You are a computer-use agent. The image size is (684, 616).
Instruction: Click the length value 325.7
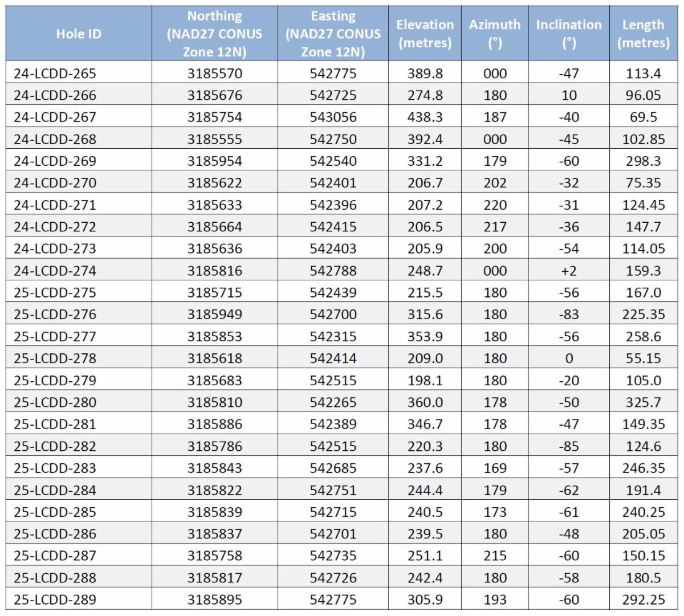643,402
